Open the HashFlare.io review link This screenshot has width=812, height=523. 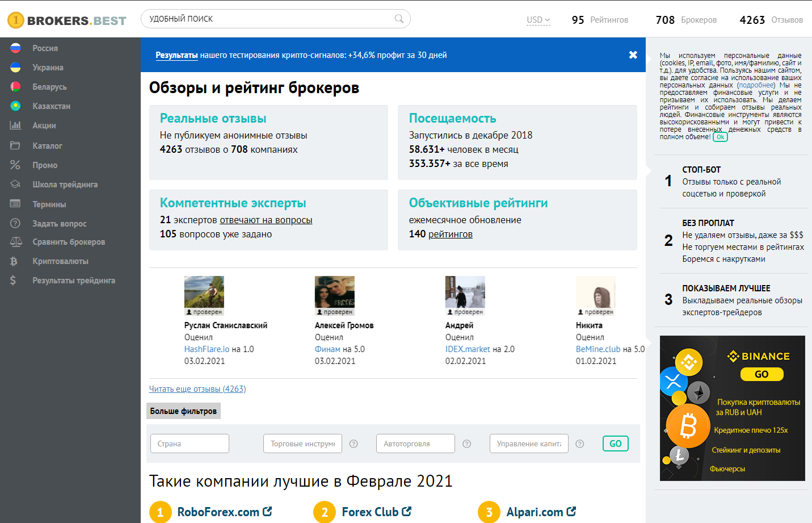(207, 349)
